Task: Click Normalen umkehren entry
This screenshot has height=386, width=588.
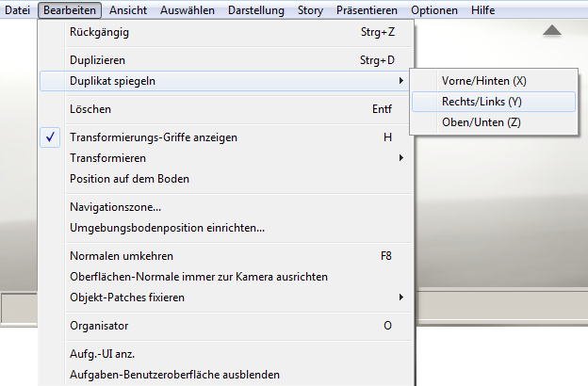Action: point(225,256)
